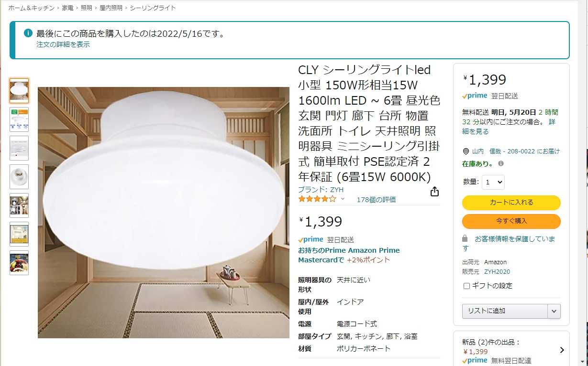
Task: Click the star rating icons
Action: pyautogui.click(x=318, y=199)
